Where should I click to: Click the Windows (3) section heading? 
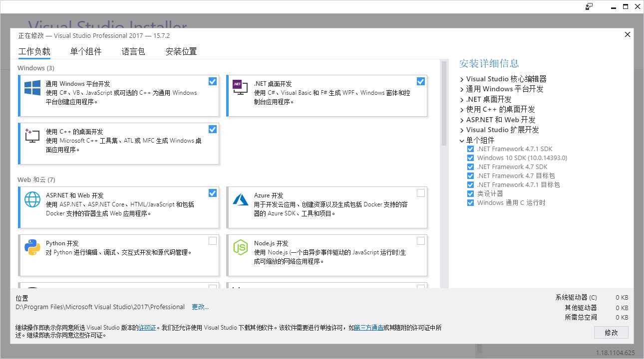coord(36,68)
